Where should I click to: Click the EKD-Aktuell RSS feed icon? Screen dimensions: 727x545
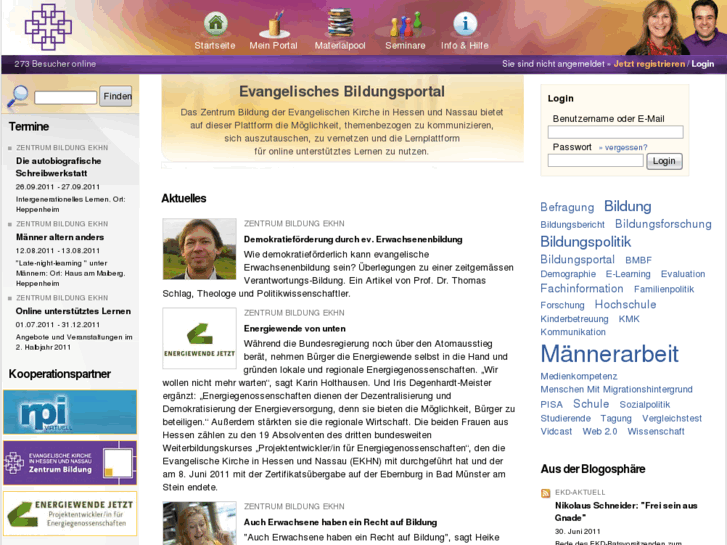(546, 493)
